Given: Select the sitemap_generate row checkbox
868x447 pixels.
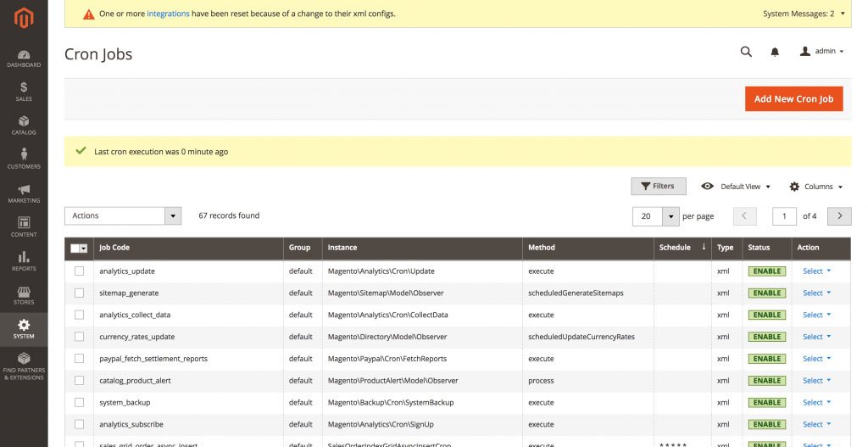Looking at the screenshot, I should pos(80,293).
